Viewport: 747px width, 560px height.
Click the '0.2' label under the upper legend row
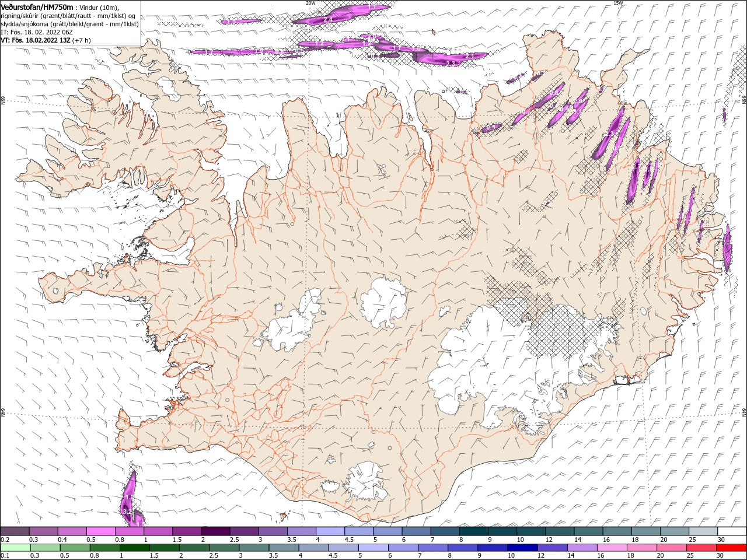4,540
